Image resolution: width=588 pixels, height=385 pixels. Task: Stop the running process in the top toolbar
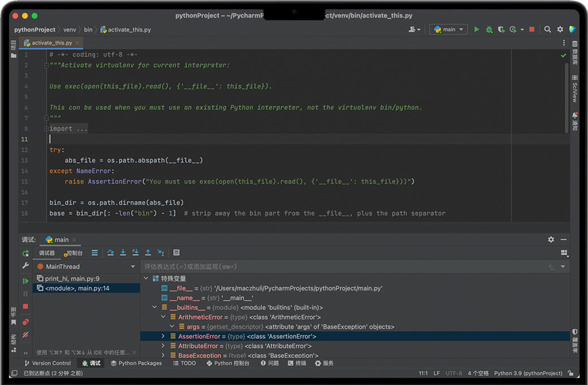(531, 29)
